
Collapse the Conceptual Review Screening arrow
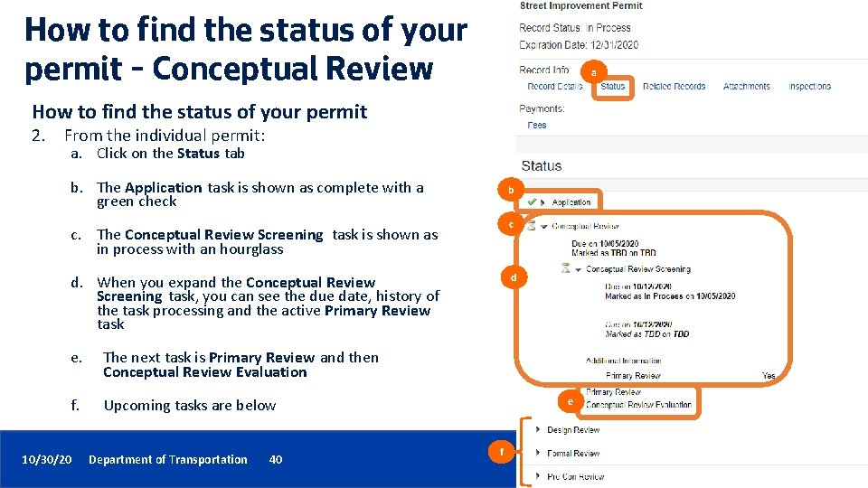[x=578, y=269]
